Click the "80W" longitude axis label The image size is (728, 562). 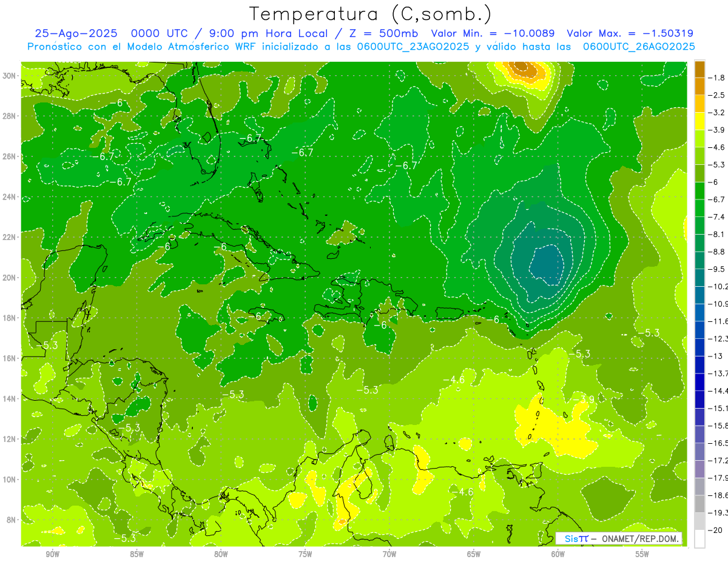[221, 554]
